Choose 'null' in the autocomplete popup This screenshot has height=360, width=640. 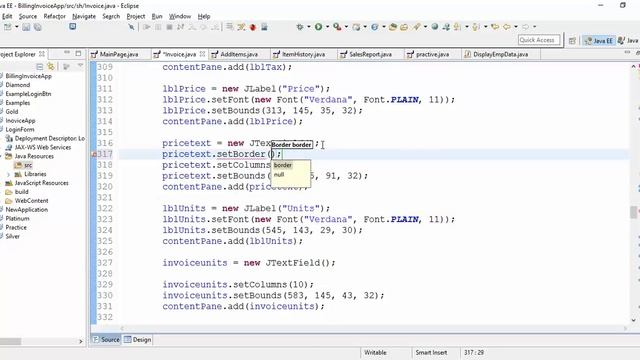(279, 175)
